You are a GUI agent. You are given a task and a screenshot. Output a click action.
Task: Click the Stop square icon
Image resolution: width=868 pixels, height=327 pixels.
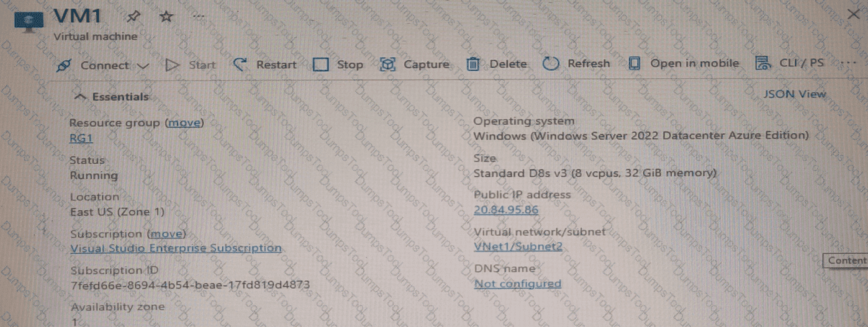click(320, 65)
